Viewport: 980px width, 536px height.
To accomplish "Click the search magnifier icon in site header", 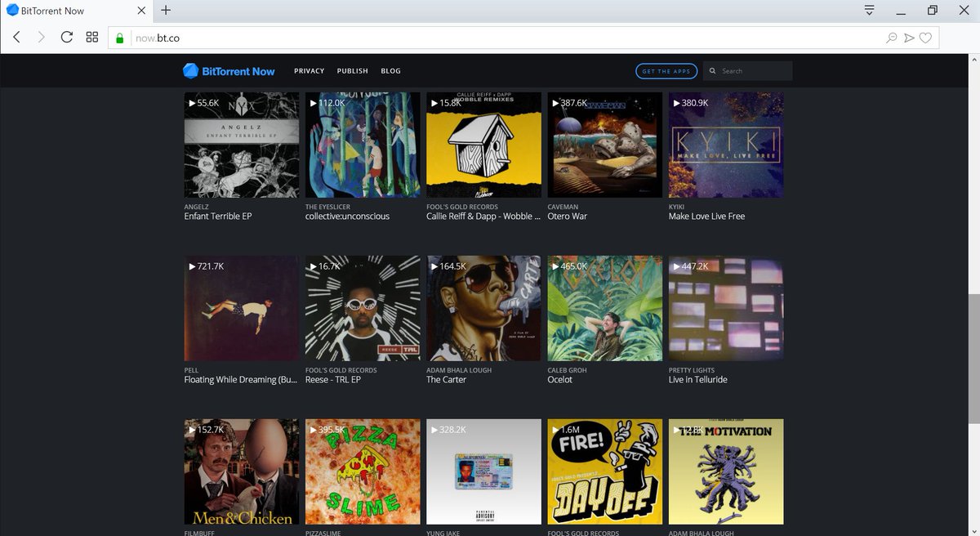I will coord(713,71).
